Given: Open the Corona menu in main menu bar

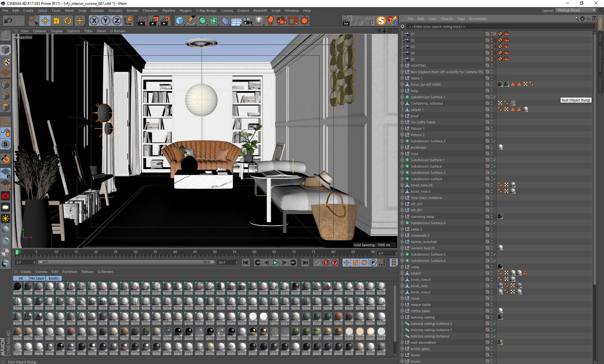Looking at the screenshot, I should pos(227,10).
